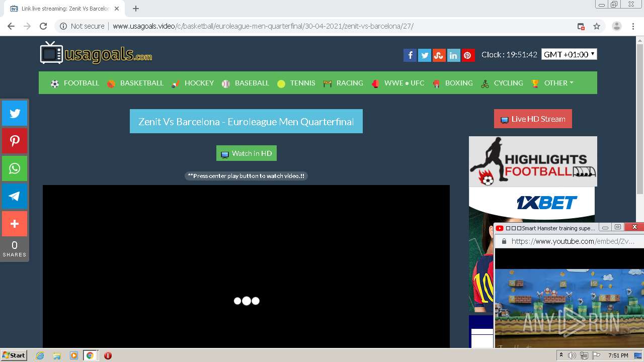644x362 pixels.
Task: Open the BASEBALL category
Action: point(246,83)
